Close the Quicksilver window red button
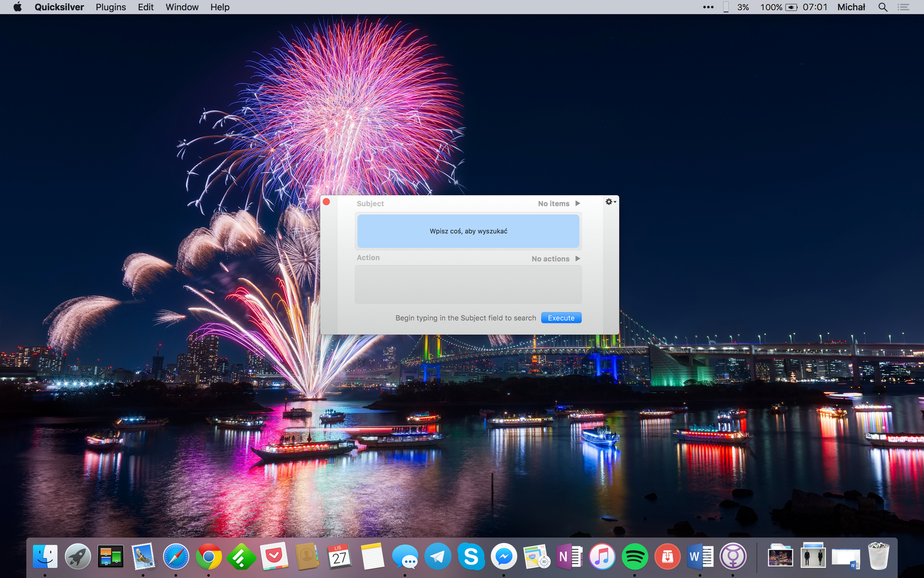Image resolution: width=924 pixels, height=578 pixels. point(326,202)
